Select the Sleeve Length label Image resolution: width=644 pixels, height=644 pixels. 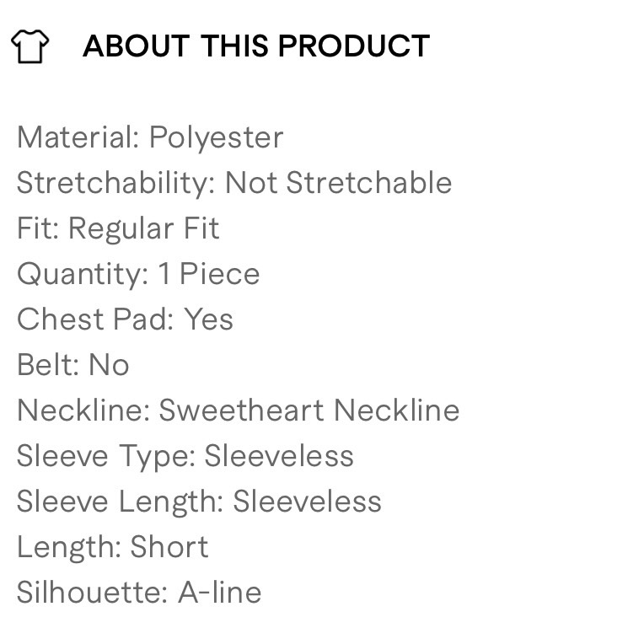(120, 502)
